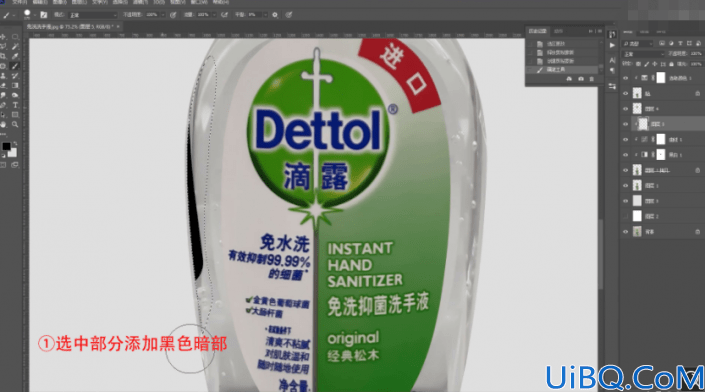Image resolution: width=705 pixels, height=392 pixels.
Task: Select the Gradient tool
Action: pyautogui.click(x=15, y=85)
